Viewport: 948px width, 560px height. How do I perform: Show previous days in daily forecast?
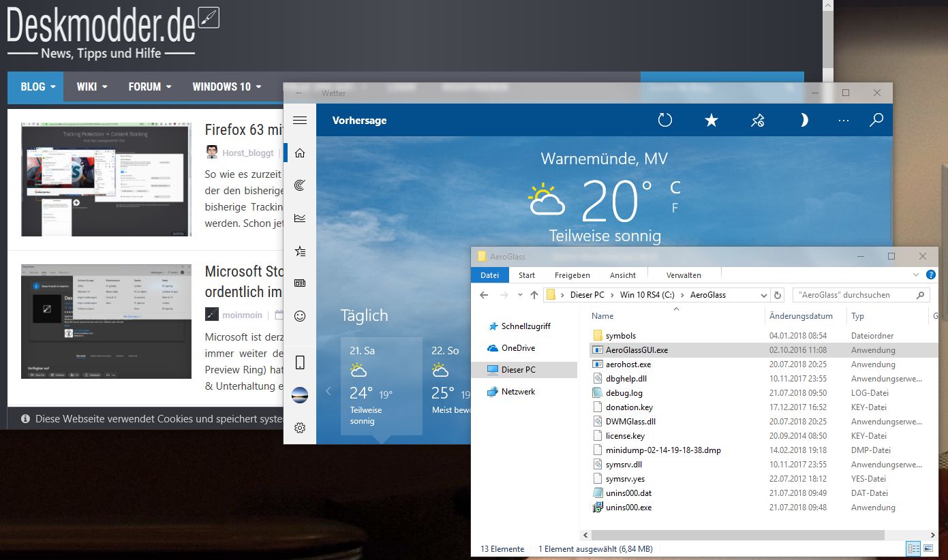point(328,391)
